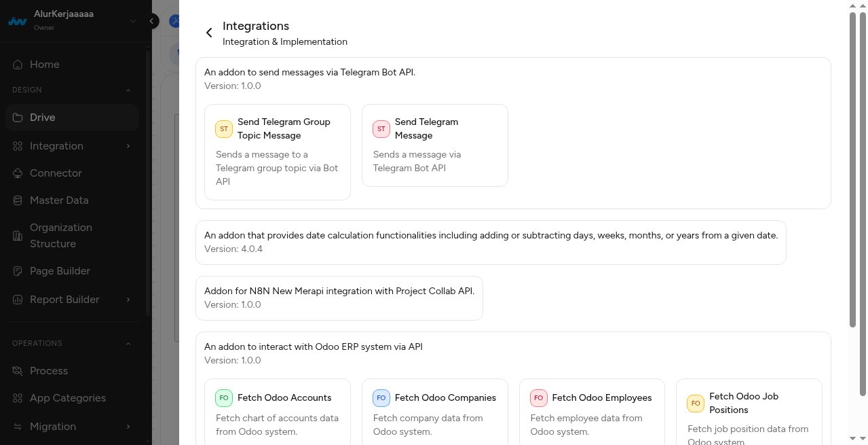Click the AlurKerjaaaaa logo icon
This screenshot has height=445, width=868.
click(x=17, y=22)
